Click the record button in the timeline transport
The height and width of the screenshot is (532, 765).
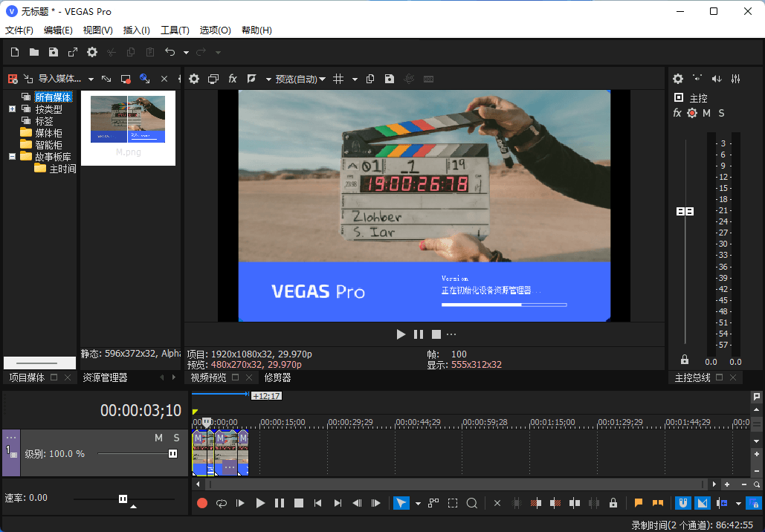(x=202, y=503)
